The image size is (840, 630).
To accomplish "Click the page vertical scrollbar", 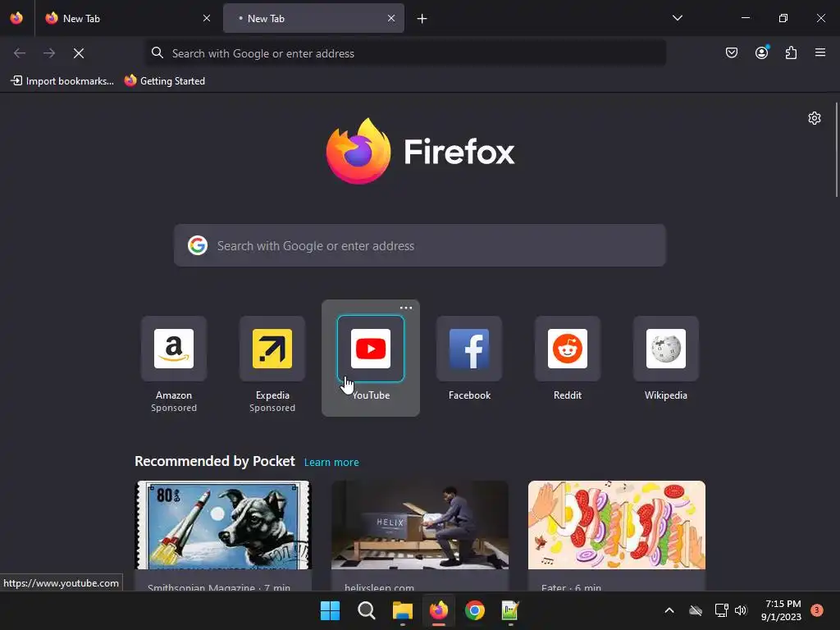I will click(836, 150).
